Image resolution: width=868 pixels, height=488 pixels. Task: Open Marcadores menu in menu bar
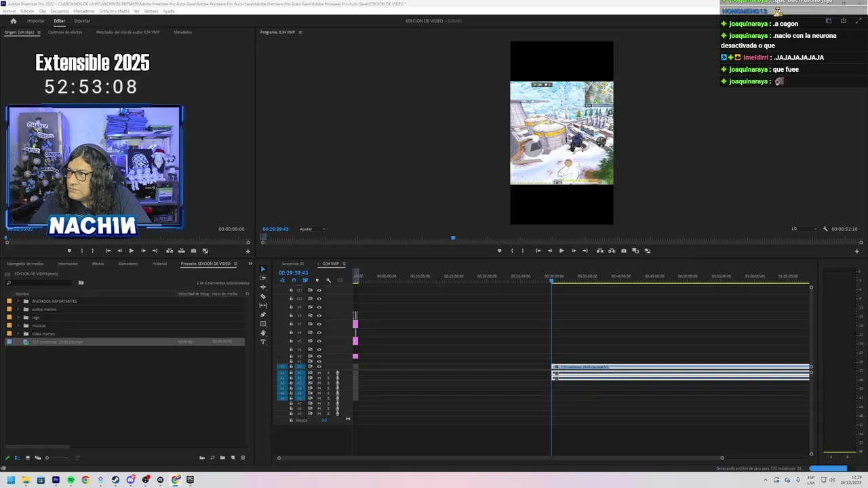point(84,11)
